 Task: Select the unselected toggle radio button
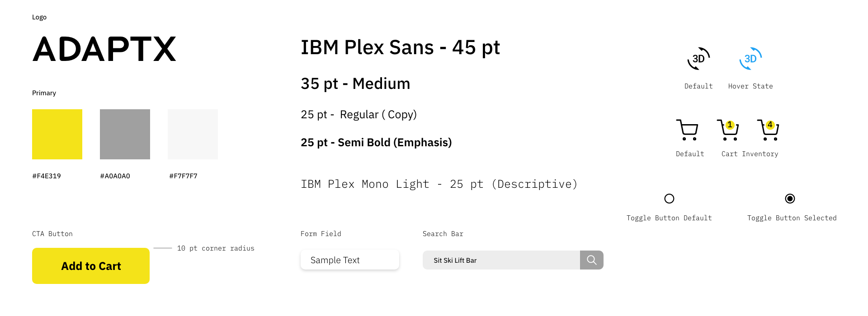[669, 199]
